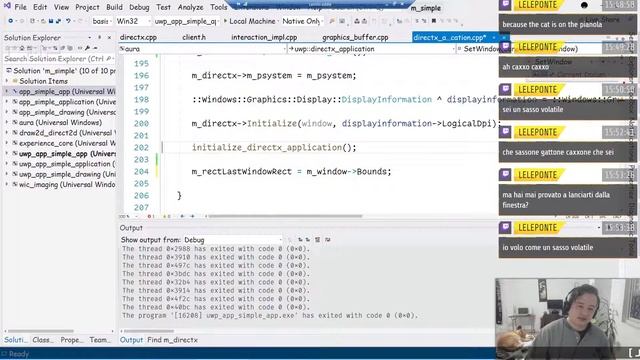This screenshot has height=360, width=640.
Task: Click line 202 initialize_directx_application call
Action: [x=274, y=147]
